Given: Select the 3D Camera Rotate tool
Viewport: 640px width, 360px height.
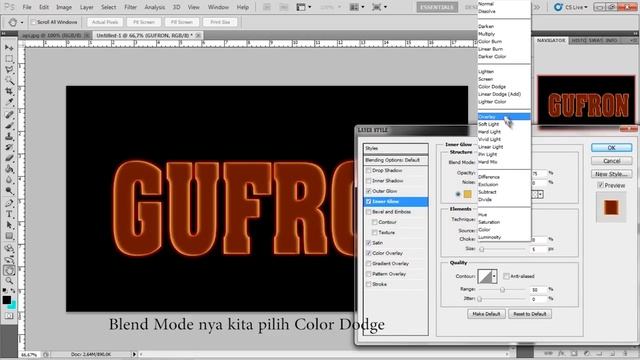Looking at the screenshot, I should click(9, 259).
